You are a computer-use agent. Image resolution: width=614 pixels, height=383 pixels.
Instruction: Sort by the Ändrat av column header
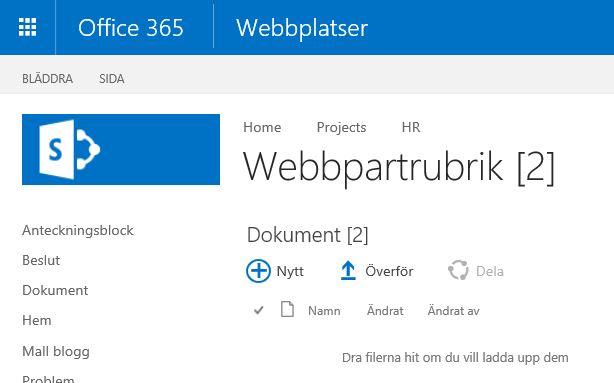(453, 311)
